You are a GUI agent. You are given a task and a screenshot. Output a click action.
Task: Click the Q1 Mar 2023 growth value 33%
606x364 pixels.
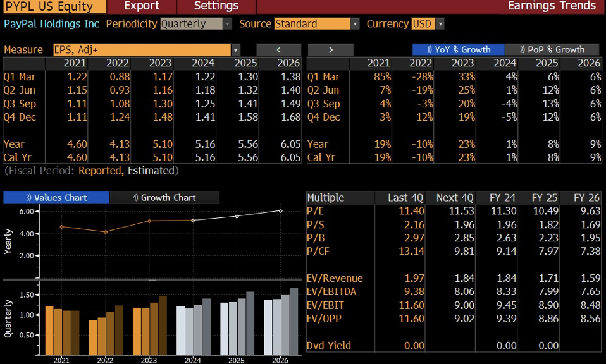pos(466,77)
